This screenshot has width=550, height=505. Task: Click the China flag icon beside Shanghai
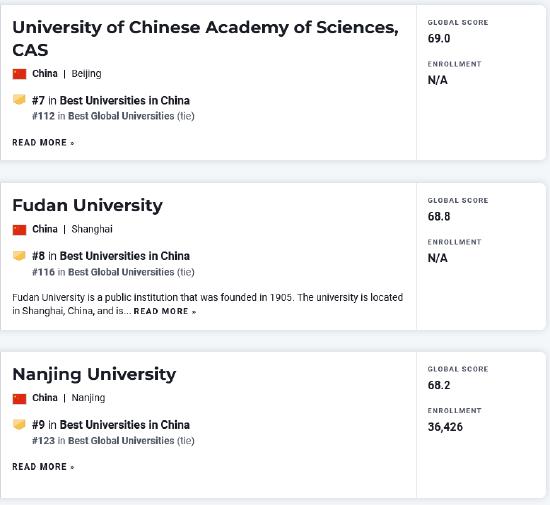point(19,230)
